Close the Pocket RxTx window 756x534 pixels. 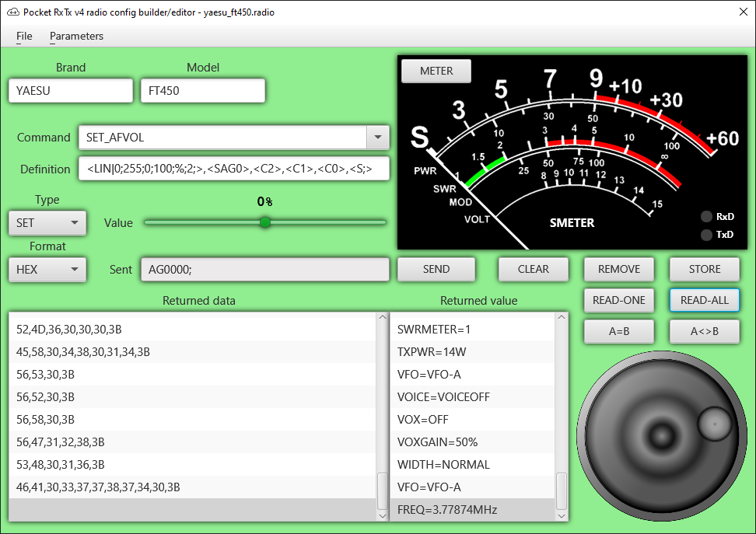744,12
